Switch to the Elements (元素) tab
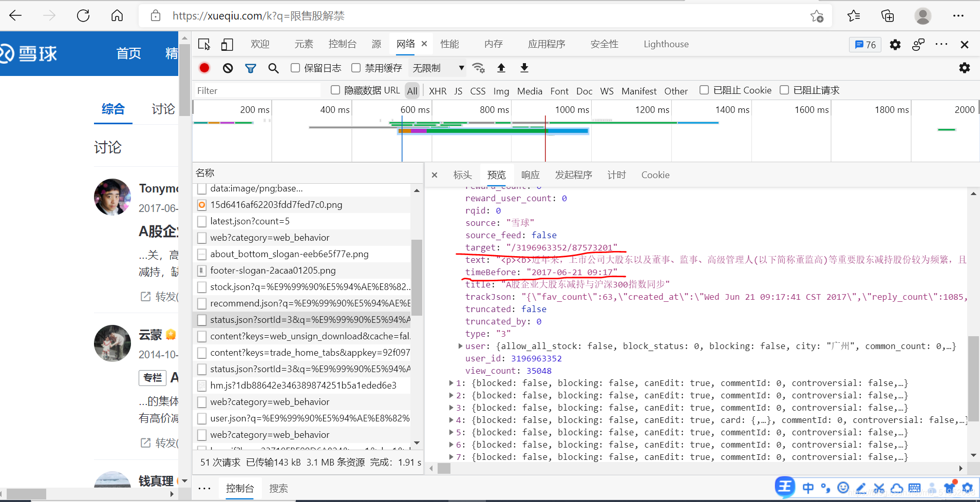 pos(304,44)
